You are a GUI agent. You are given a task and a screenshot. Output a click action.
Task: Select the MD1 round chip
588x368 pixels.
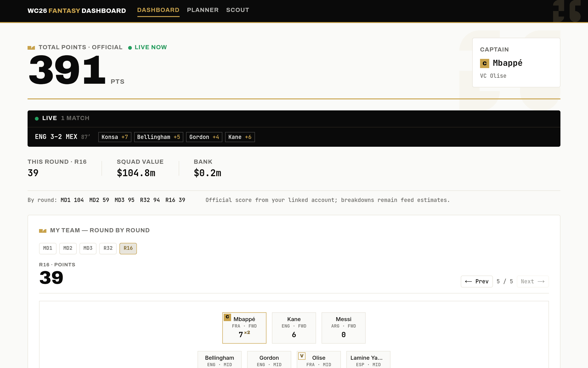coord(48,248)
